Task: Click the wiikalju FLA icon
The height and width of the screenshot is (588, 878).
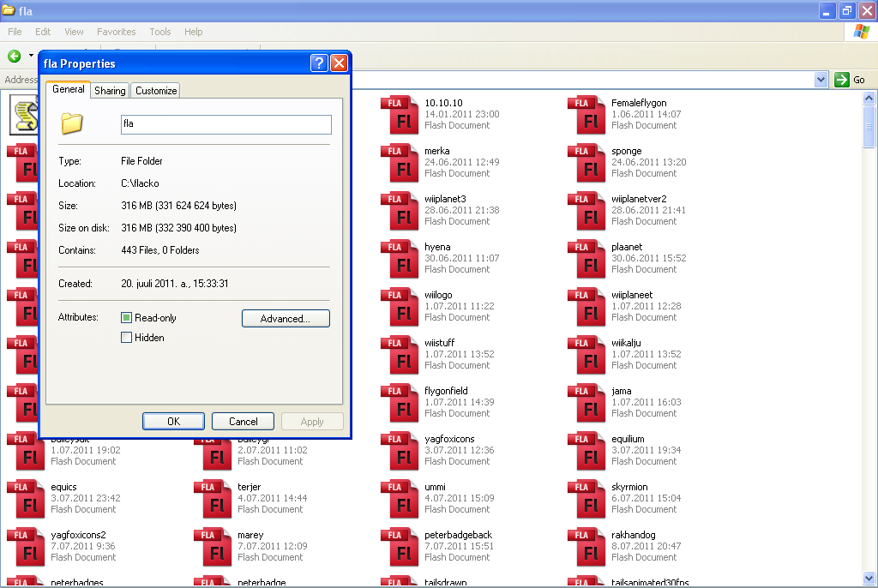Action: click(586, 357)
